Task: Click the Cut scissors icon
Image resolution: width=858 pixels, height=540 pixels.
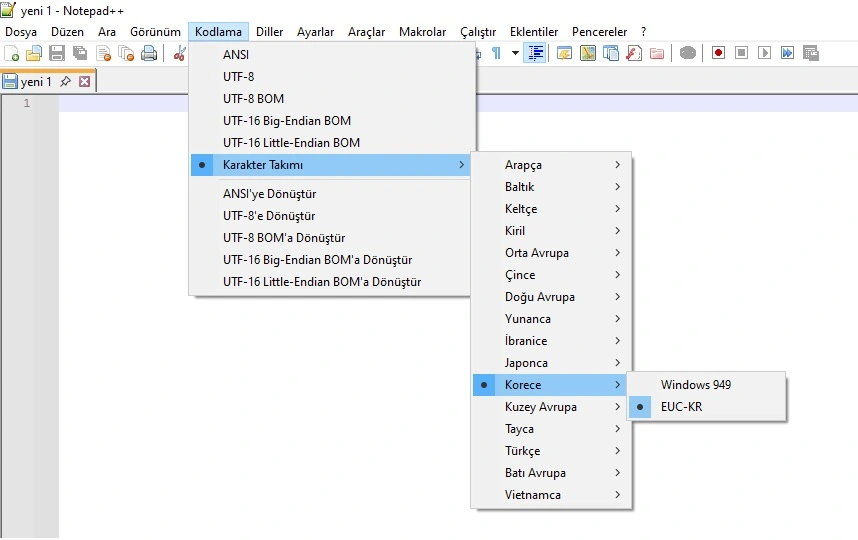Action: click(179, 53)
